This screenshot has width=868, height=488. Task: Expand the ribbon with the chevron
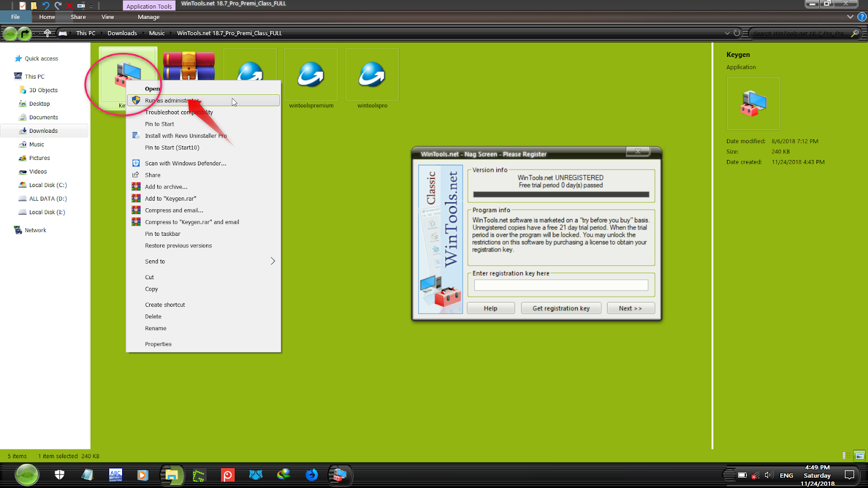pyautogui.click(x=850, y=17)
